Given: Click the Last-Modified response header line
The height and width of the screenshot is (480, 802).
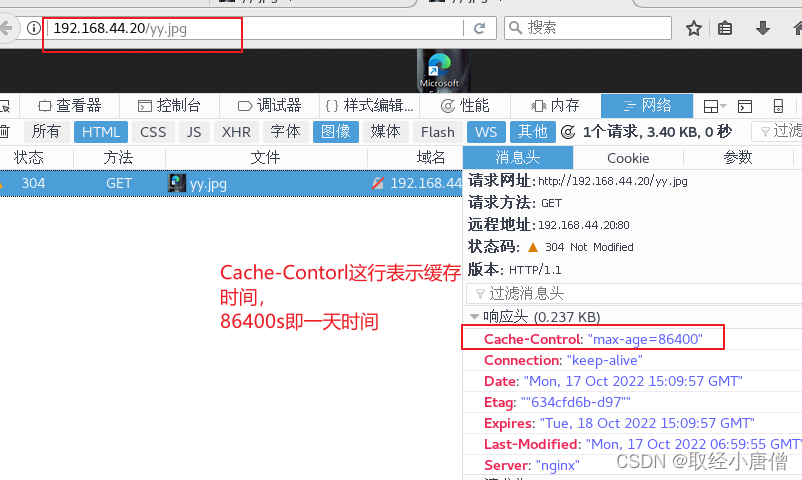Looking at the screenshot, I should [x=642, y=444].
